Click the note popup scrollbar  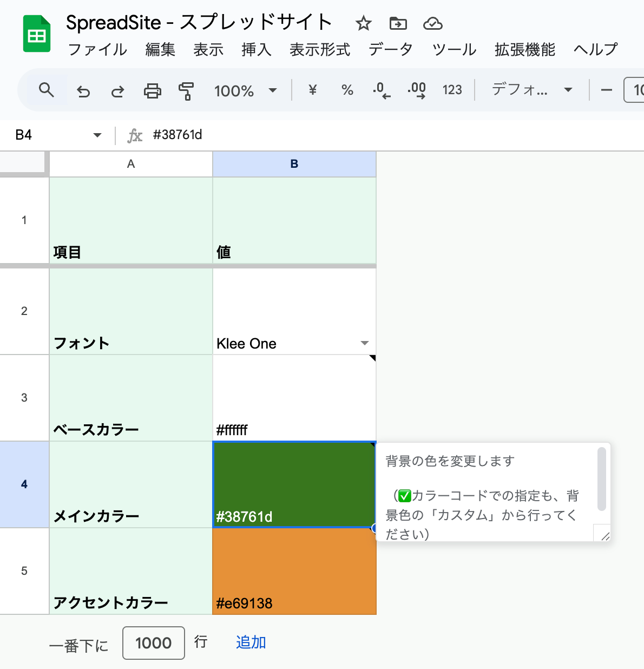click(601, 479)
